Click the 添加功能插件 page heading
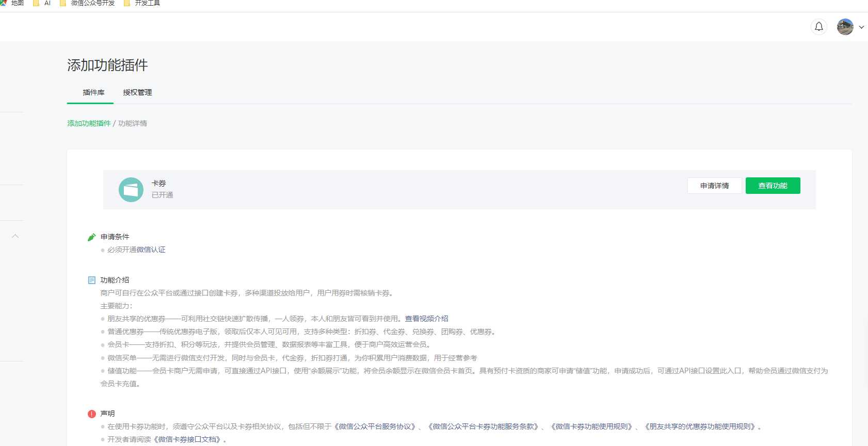The width and height of the screenshot is (868, 446). (x=107, y=65)
